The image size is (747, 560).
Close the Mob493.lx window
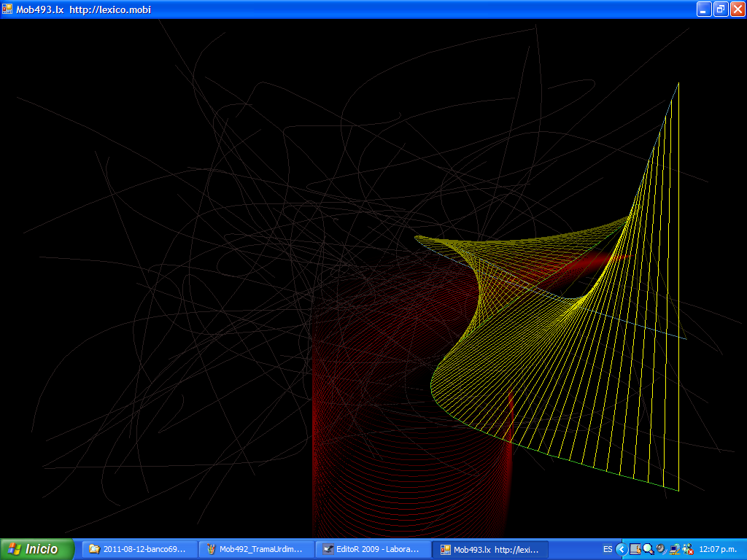[738, 9]
